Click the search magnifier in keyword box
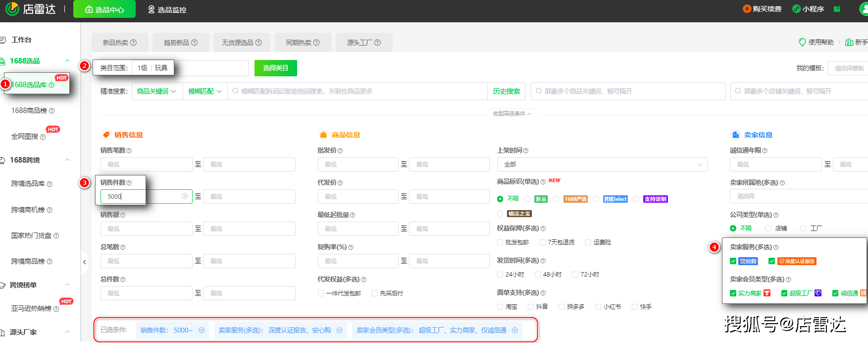 tap(235, 91)
